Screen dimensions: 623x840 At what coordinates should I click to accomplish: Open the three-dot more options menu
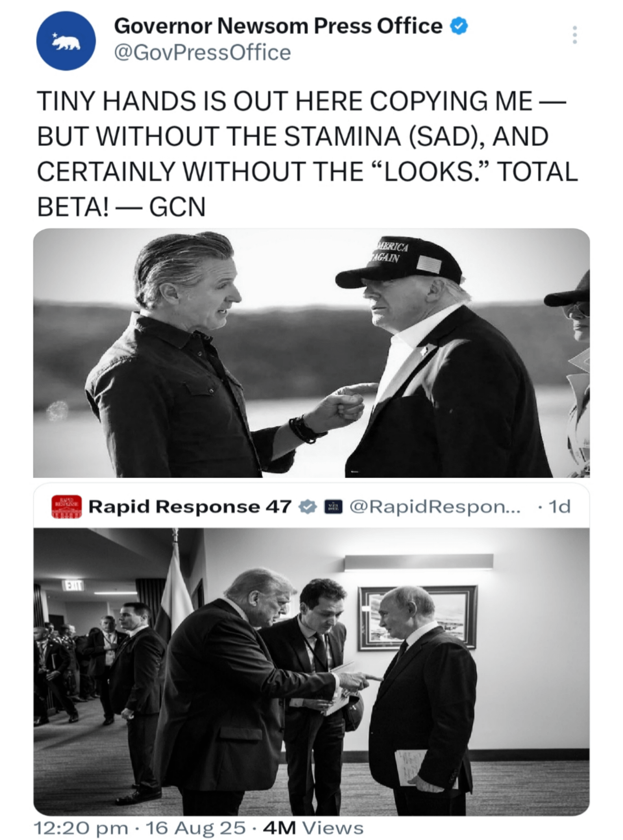(x=575, y=35)
